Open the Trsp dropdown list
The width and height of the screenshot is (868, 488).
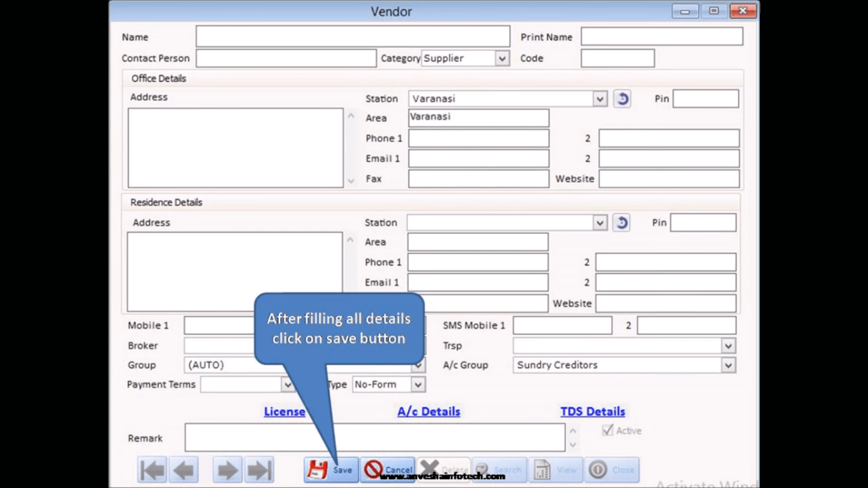728,346
